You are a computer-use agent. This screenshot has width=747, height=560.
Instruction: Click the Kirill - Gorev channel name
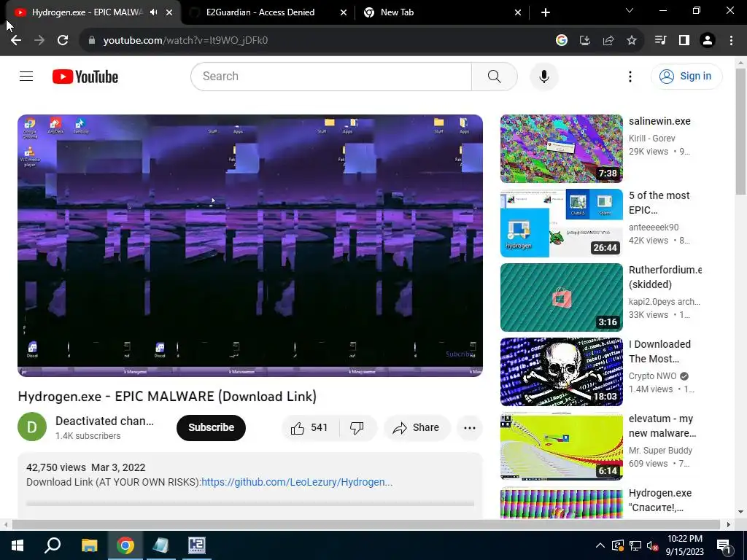pos(651,138)
